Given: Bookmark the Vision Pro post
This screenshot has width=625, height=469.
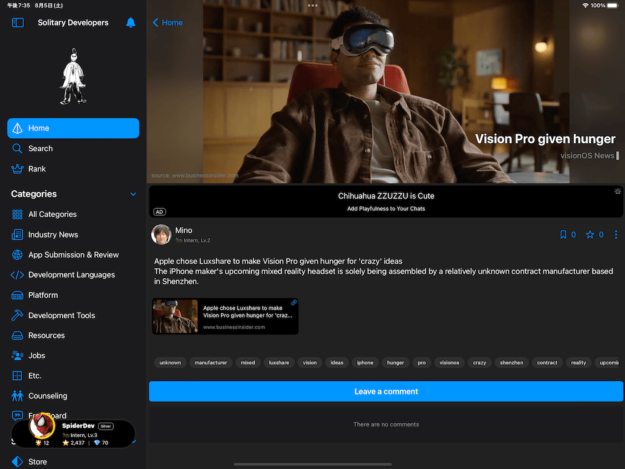Looking at the screenshot, I should pyautogui.click(x=563, y=235).
